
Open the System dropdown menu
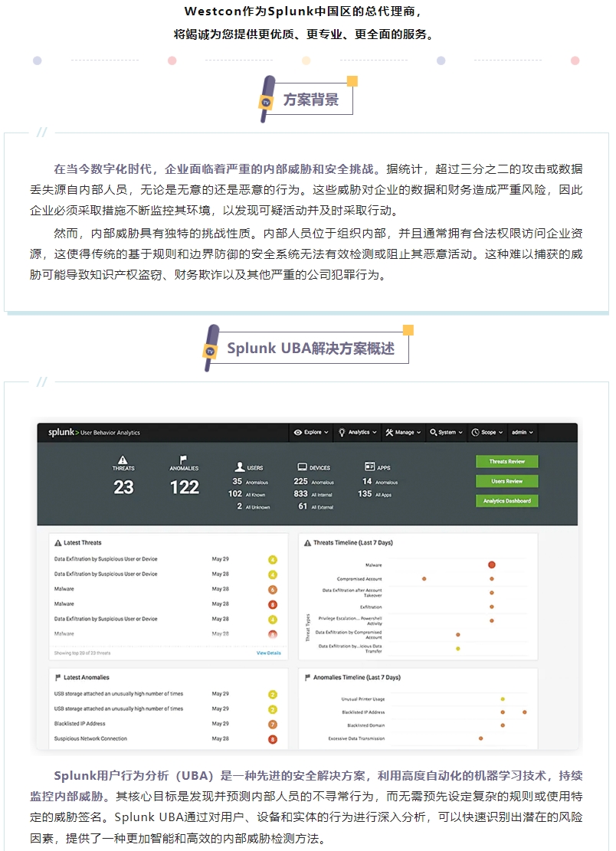click(x=446, y=433)
